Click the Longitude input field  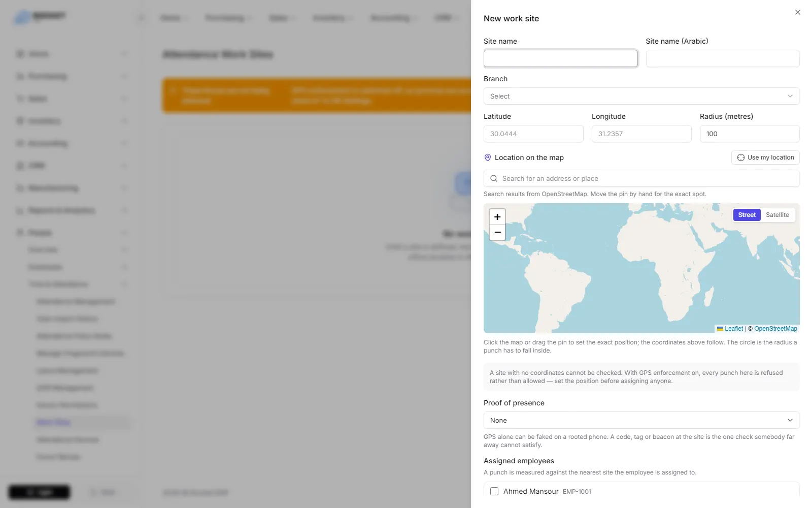(641, 134)
